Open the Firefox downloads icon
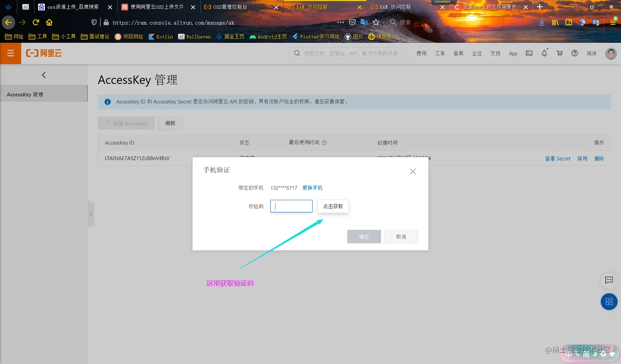The image size is (621, 364). coord(541,22)
